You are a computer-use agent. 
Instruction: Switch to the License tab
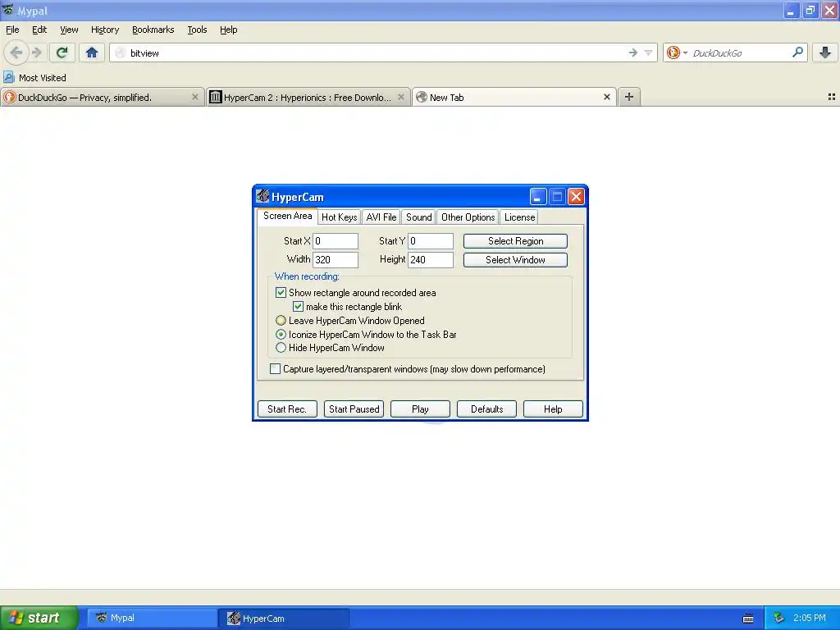point(519,217)
